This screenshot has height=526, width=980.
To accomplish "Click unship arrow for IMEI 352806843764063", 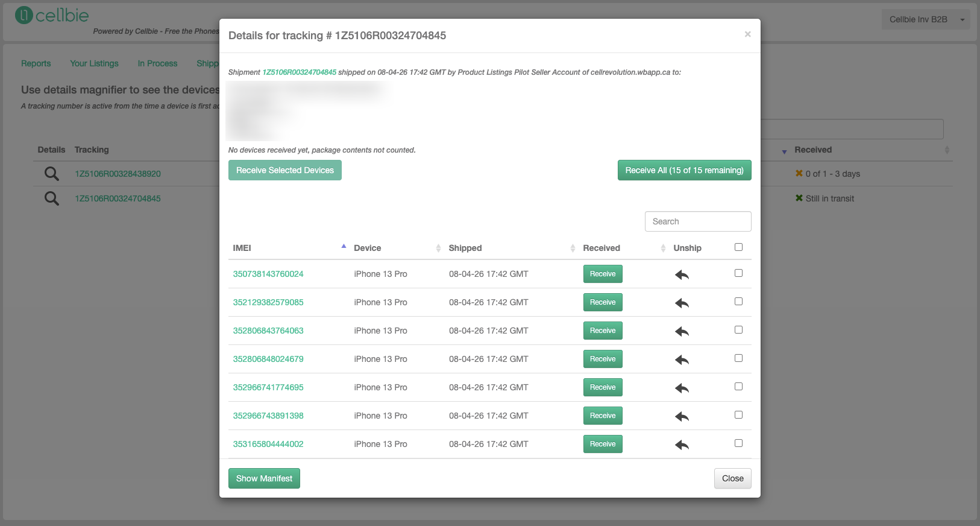I will tap(682, 331).
